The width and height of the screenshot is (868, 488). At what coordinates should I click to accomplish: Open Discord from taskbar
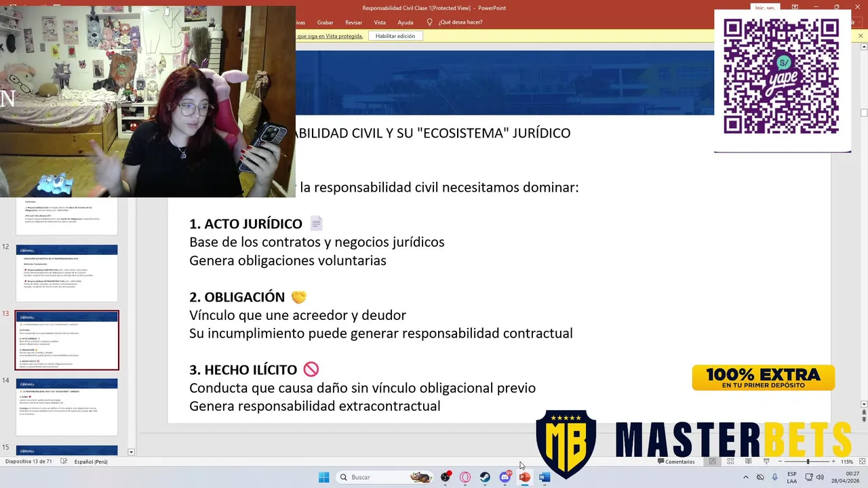point(505,477)
